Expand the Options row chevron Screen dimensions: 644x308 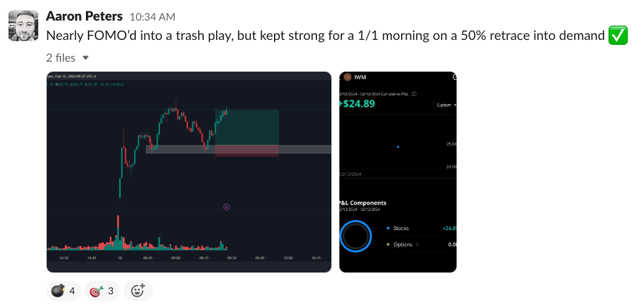[417, 244]
